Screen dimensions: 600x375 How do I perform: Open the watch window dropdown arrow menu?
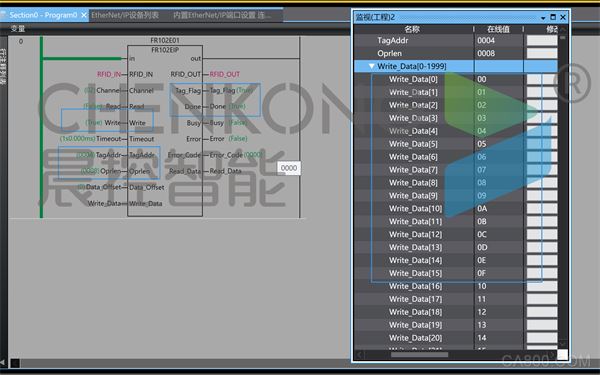[543, 18]
